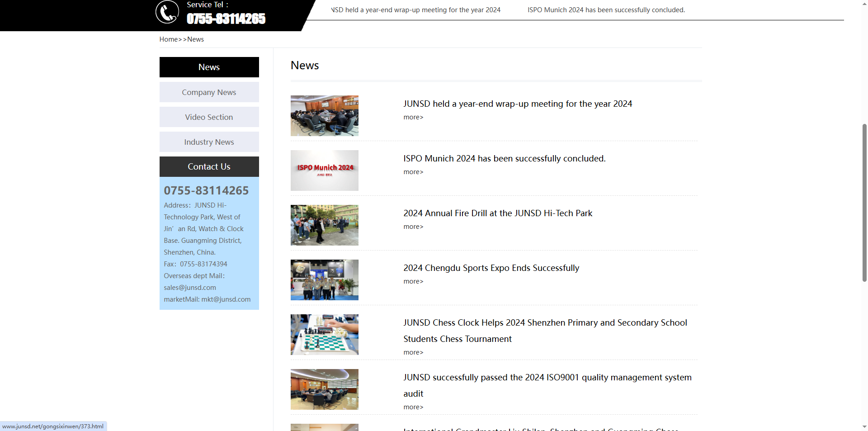Click the scrollbar down arrow
This screenshot has height=431, width=868.
coord(864,426)
